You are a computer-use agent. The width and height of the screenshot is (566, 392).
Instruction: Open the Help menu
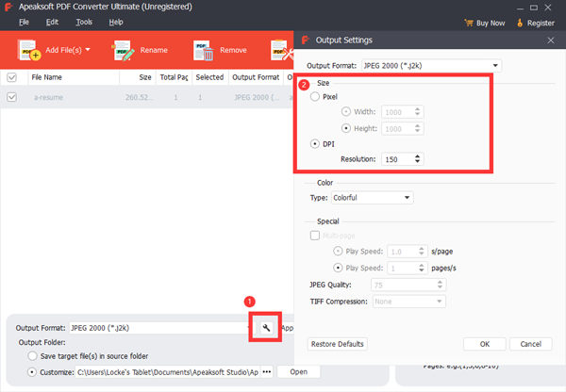(x=116, y=22)
